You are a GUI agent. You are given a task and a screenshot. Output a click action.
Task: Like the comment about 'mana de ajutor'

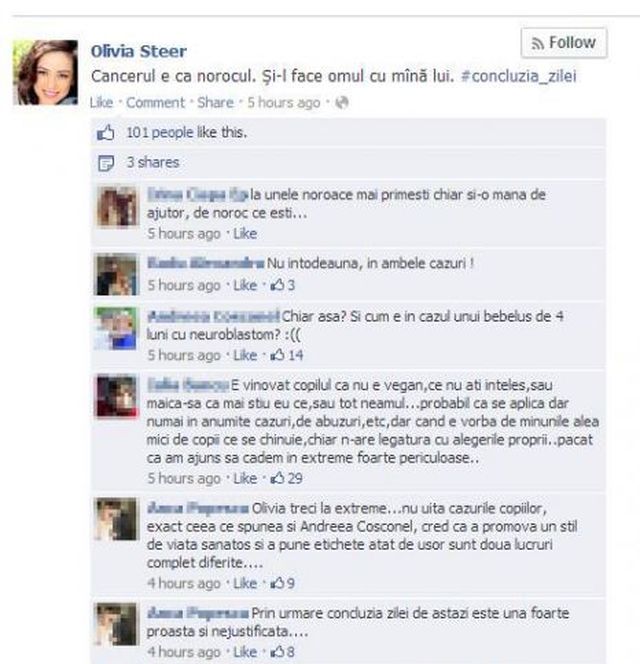[x=245, y=233]
